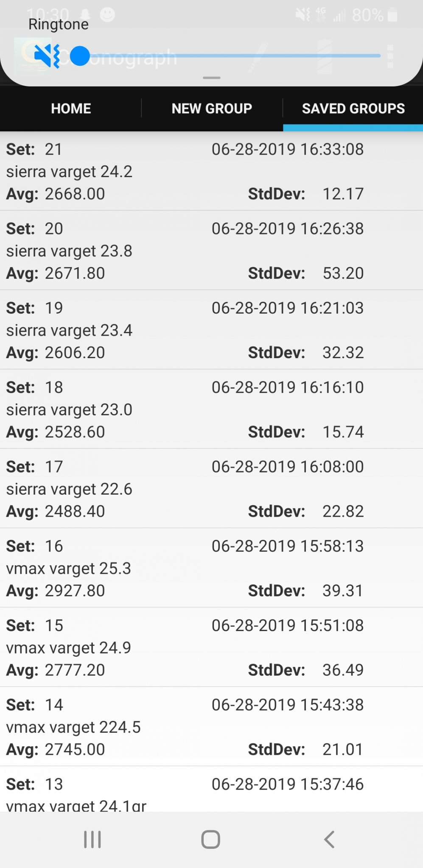Open Set 13 vmax varget entry
The width and height of the screenshot is (423, 868).
click(211, 789)
